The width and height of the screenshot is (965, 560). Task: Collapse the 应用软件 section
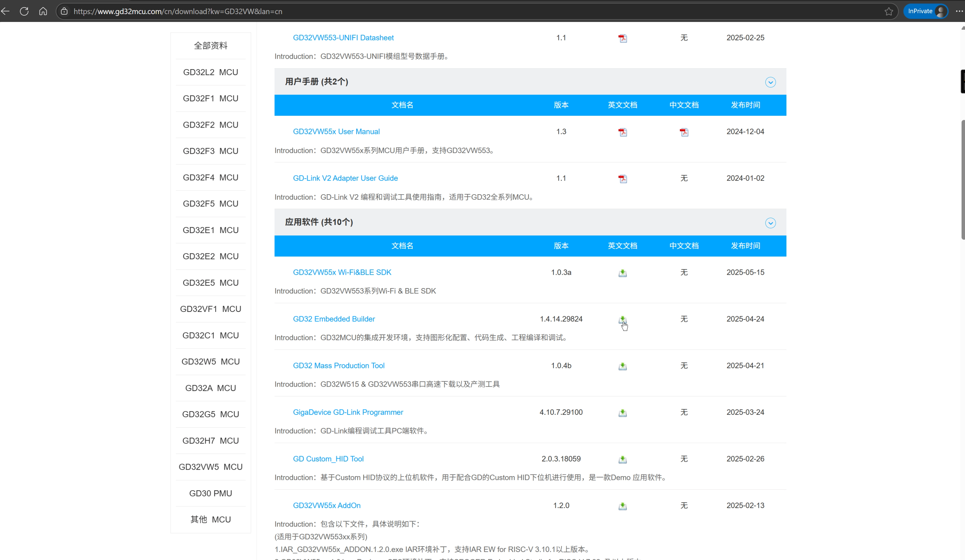click(770, 223)
